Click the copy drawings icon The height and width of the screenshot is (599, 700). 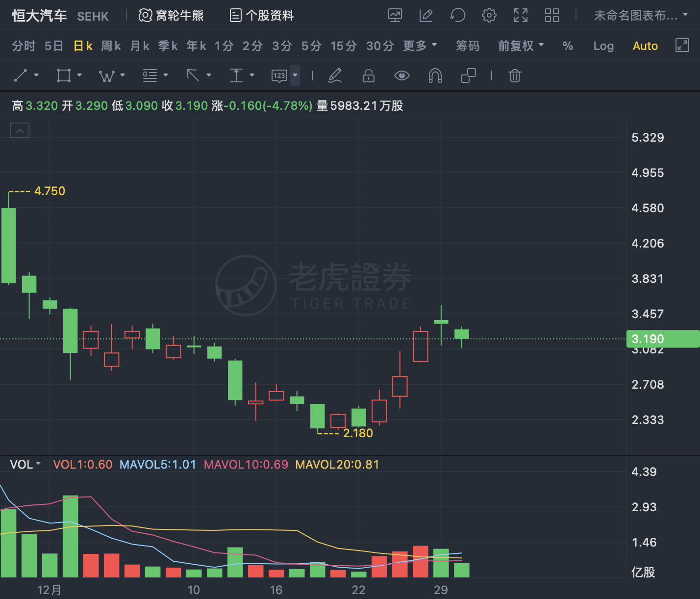[469, 75]
